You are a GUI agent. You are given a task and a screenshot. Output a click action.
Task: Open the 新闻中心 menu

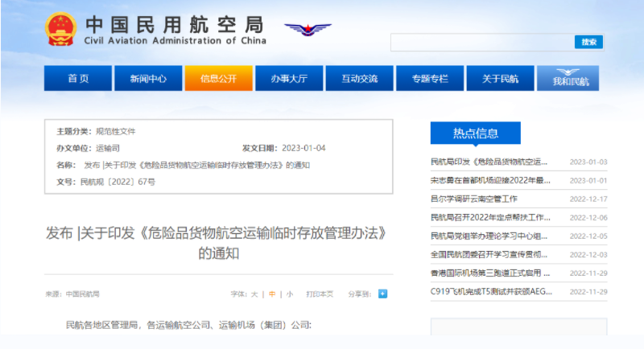148,78
